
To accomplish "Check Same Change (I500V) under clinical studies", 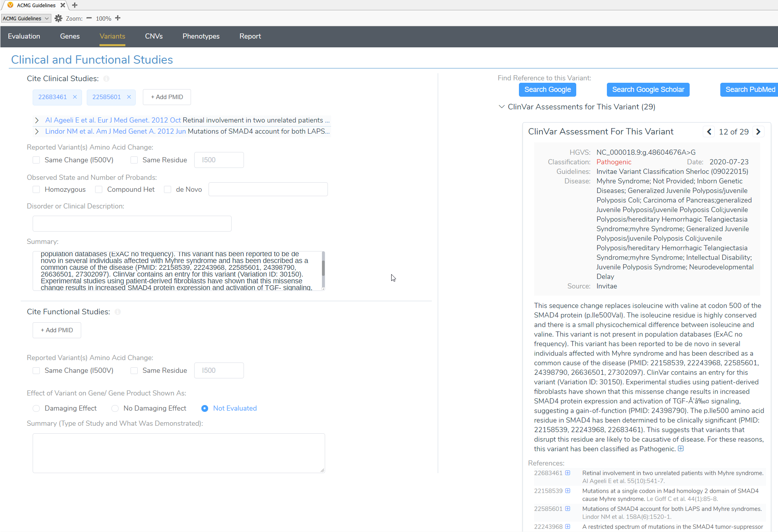I will [36, 160].
